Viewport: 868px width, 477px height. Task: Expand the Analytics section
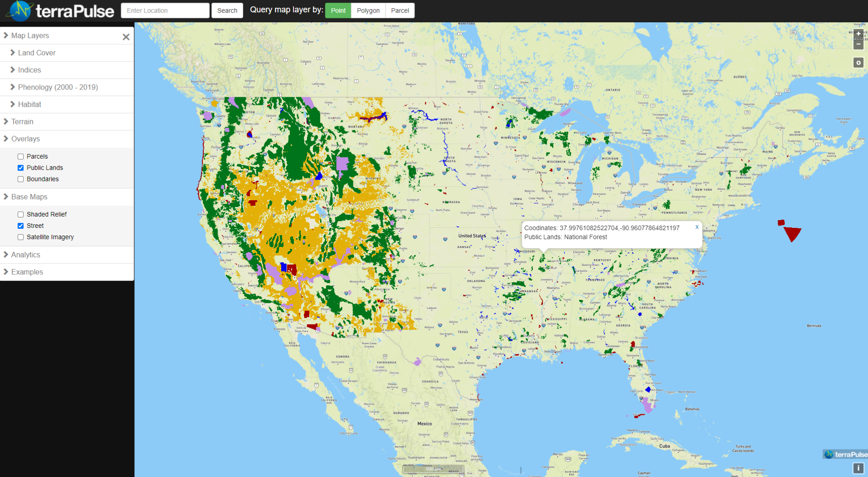[x=67, y=255]
